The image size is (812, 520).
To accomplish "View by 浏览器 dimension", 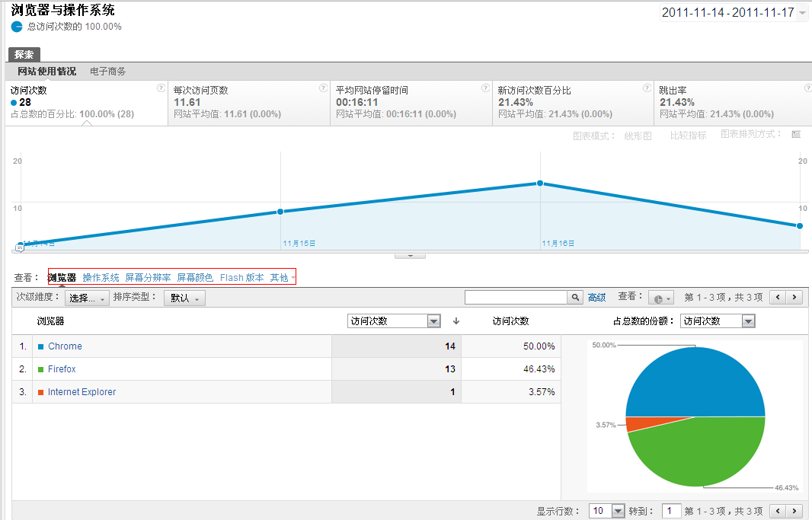I will click(62, 278).
